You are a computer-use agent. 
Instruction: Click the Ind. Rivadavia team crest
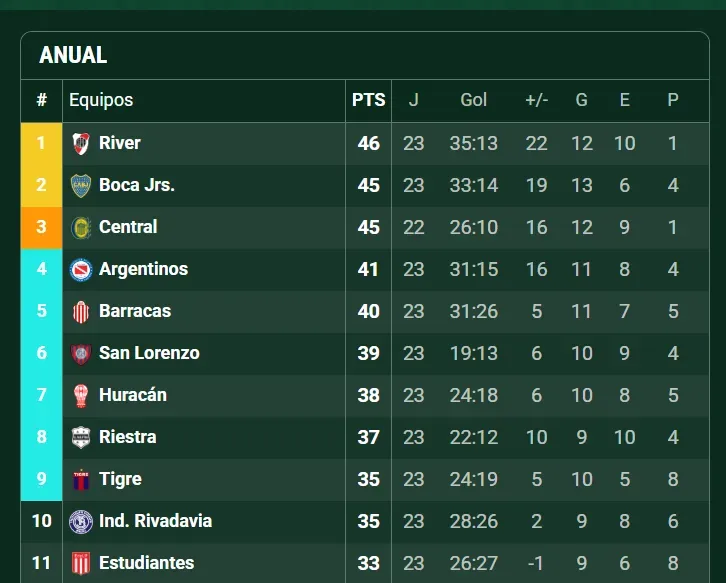(81, 521)
